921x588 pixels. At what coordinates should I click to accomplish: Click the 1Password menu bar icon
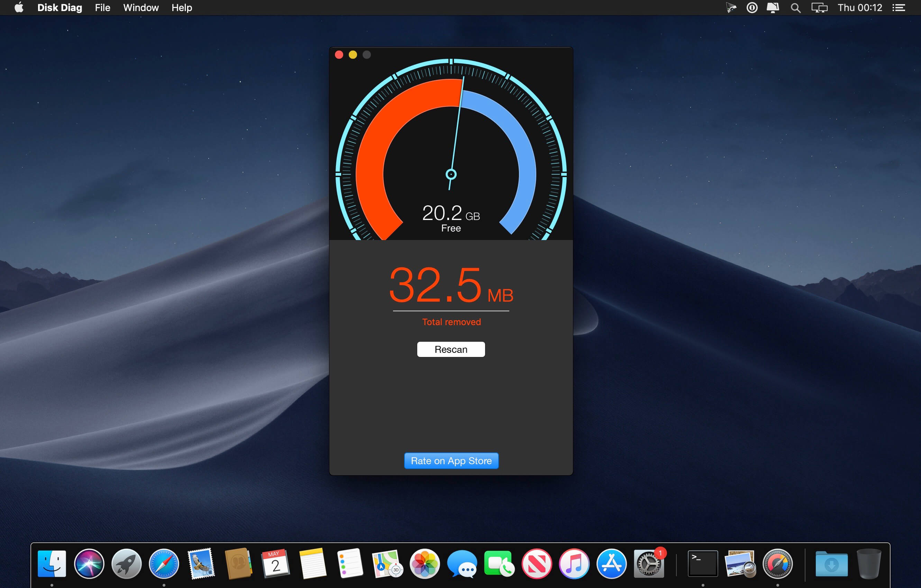coord(751,8)
